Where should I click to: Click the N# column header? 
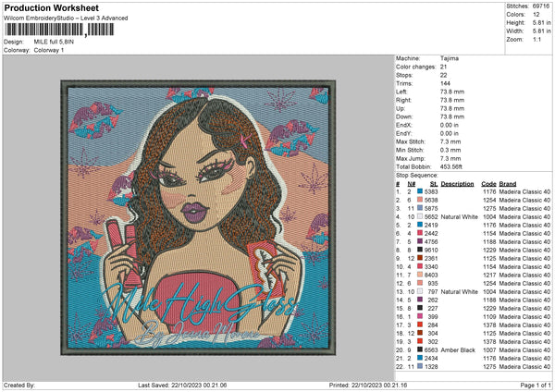(x=411, y=184)
